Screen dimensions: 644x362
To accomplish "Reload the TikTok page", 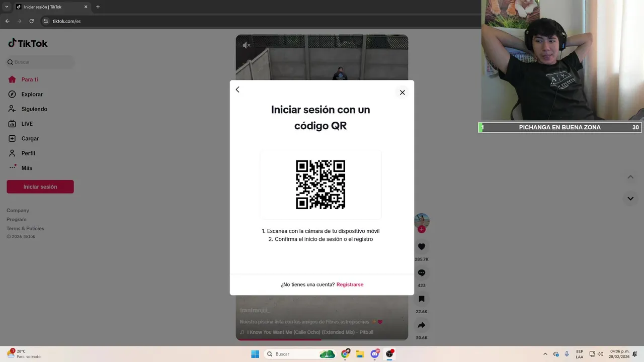I will 31,21.
